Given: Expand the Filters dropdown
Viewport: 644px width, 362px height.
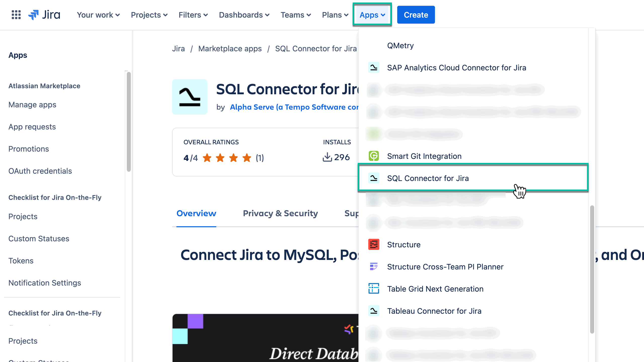Looking at the screenshot, I should pyautogui.click(x=193, y=15).
